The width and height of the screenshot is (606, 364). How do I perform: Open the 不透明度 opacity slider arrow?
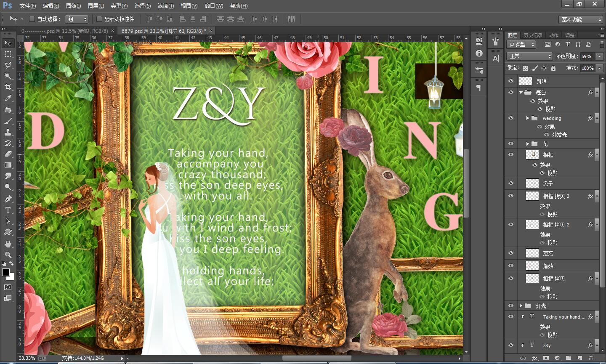[x=600, y=56]
